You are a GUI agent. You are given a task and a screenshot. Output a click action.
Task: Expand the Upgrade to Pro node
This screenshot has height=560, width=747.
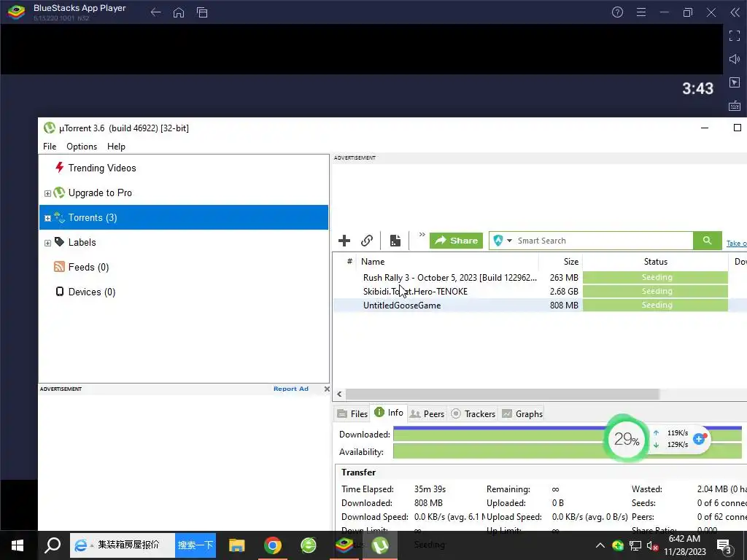47,193
